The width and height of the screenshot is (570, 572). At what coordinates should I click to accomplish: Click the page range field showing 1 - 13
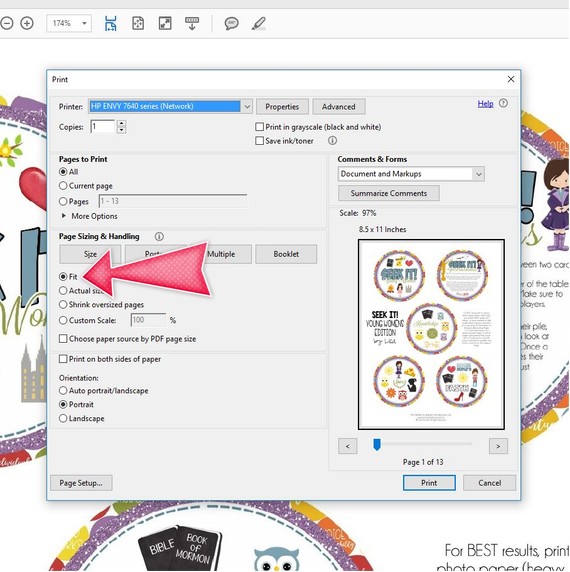(173, 201)
